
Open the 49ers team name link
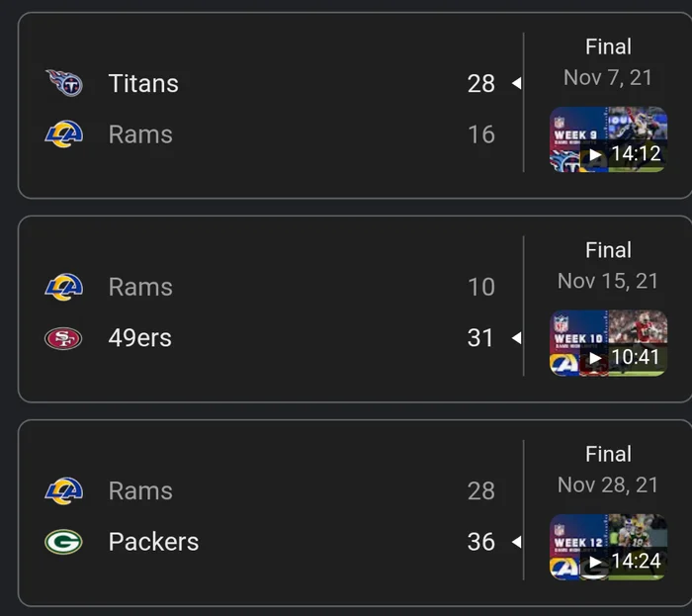tap(139, 338)
